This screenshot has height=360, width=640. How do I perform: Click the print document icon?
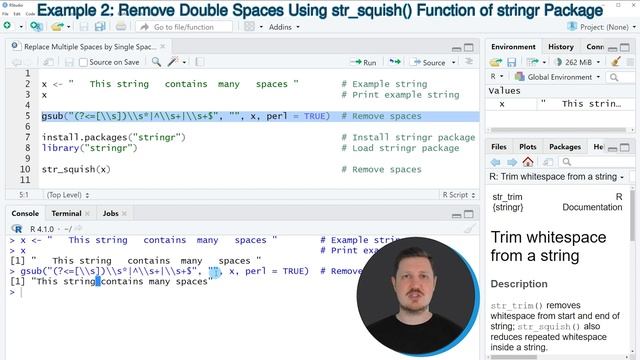coord(121,27)
